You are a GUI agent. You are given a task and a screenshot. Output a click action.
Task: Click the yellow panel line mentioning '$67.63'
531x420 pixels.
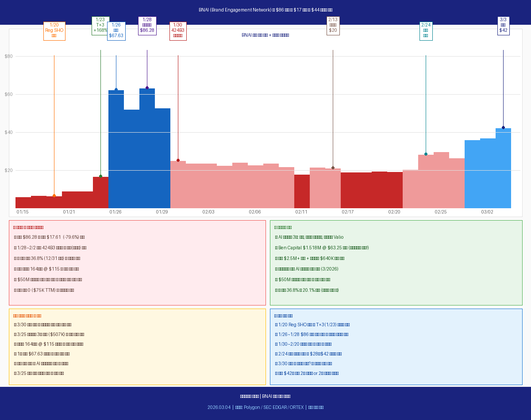(42, 354)
